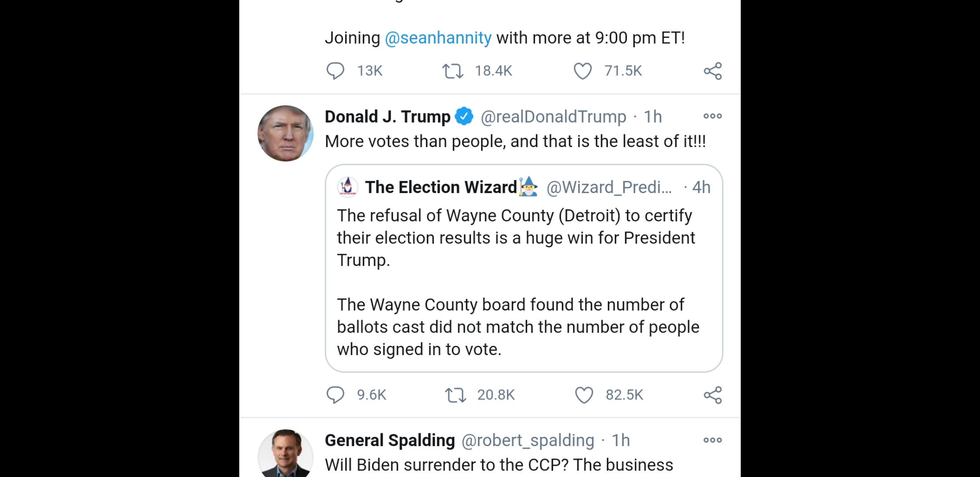The width and height of the screenshot is (980, 477).
Task: Retweet the tweet with 18.4K retweets
Action: (x=453, y=71)
